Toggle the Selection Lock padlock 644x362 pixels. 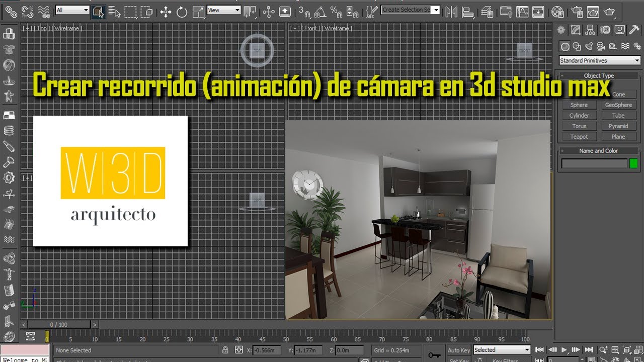pos(226,350)
